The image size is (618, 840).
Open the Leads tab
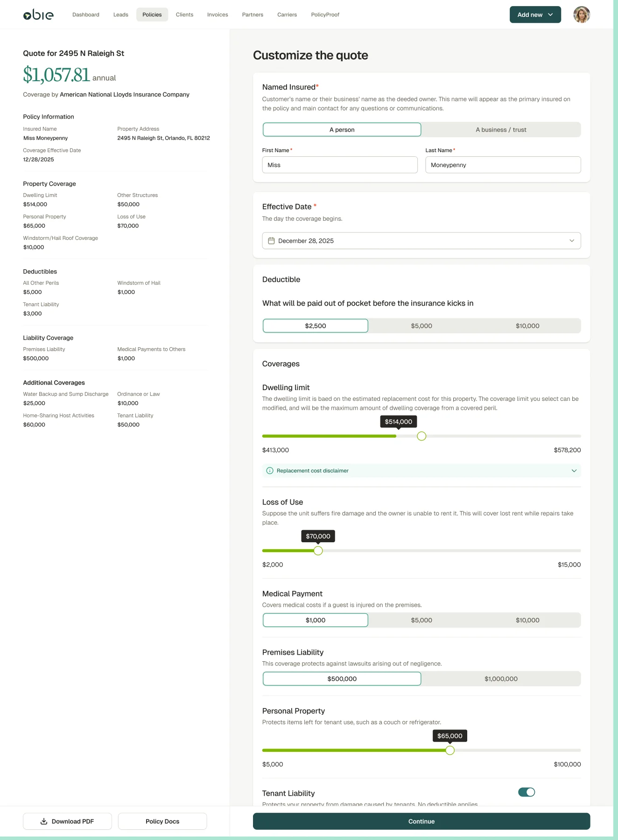[121, 14]
